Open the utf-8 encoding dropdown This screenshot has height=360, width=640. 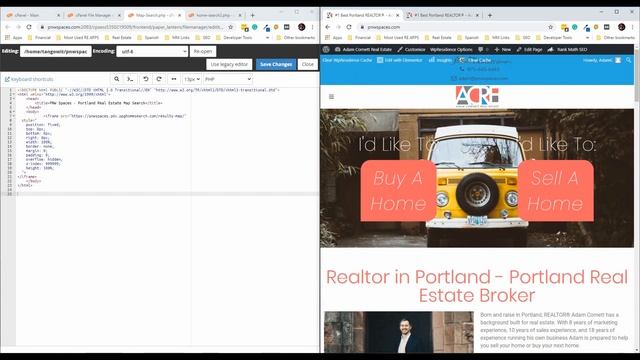tap(152, 51)
